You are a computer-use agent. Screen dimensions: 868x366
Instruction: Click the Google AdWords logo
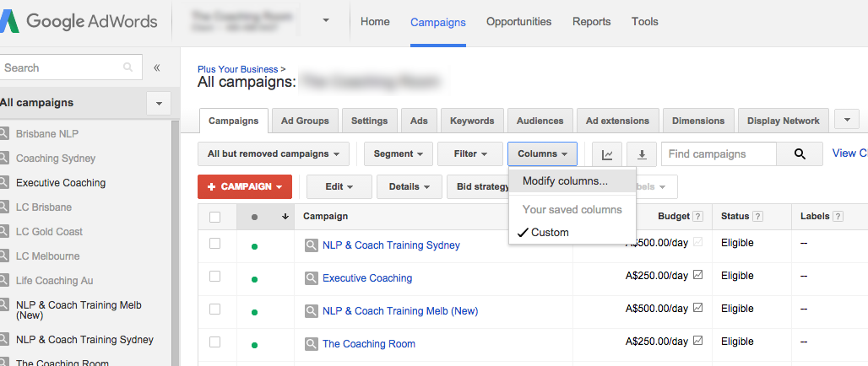pyautogui.click(x=79, y=21)
